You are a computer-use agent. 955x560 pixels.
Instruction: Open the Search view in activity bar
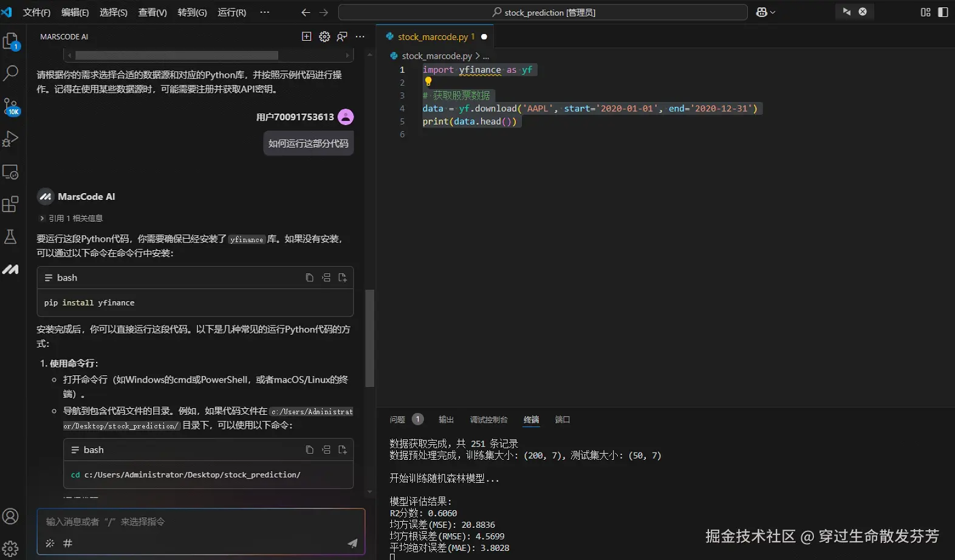click(11, 73)
